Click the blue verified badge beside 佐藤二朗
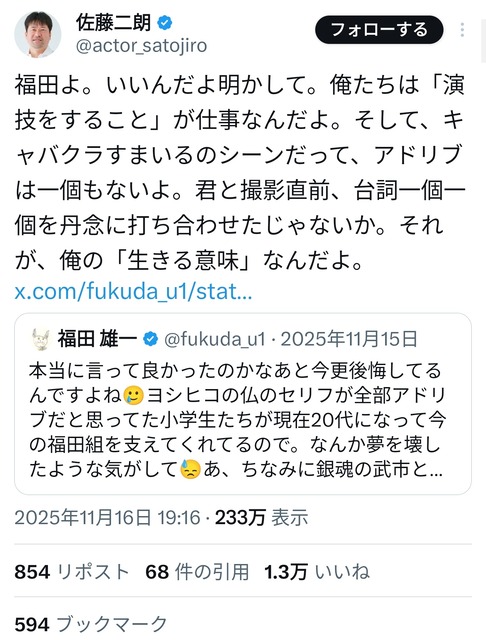 tap(164, 23)
